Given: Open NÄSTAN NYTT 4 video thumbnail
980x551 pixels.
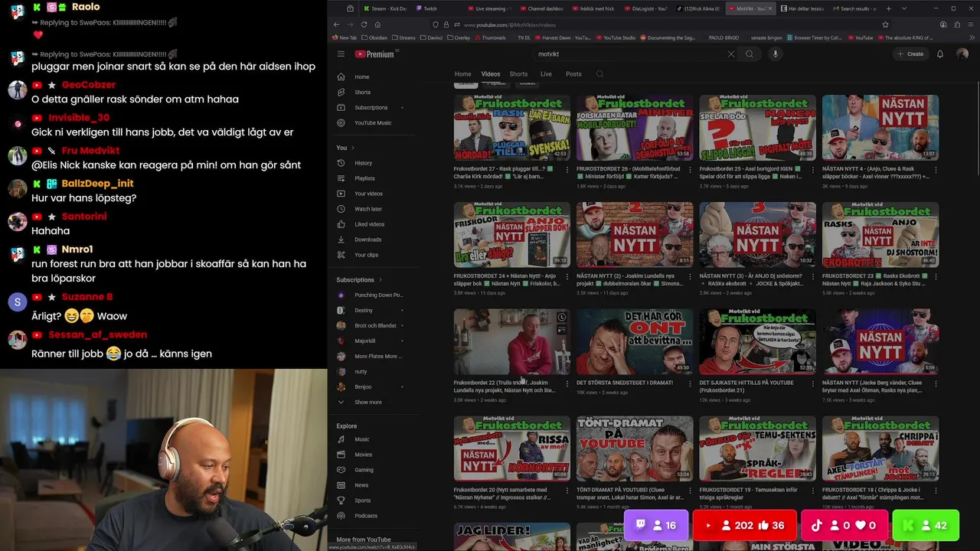Looking at the screenshot, I should tap(880, 127).
